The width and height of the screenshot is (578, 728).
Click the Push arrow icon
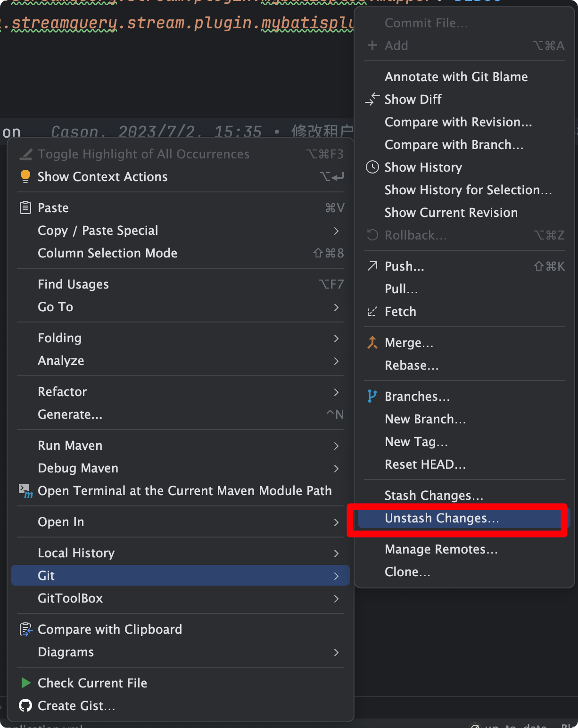coord(372,266)
